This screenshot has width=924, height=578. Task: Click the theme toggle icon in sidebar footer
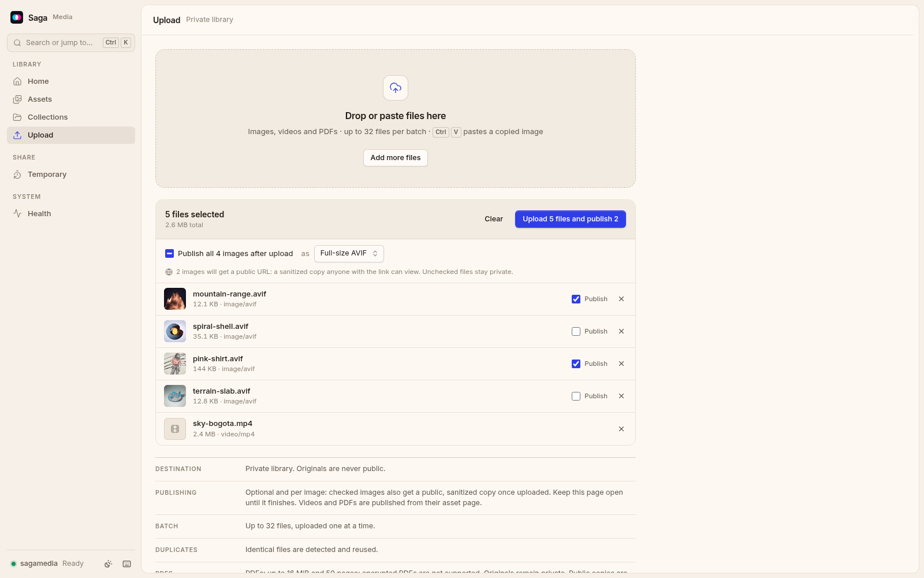tap(108, 564)
